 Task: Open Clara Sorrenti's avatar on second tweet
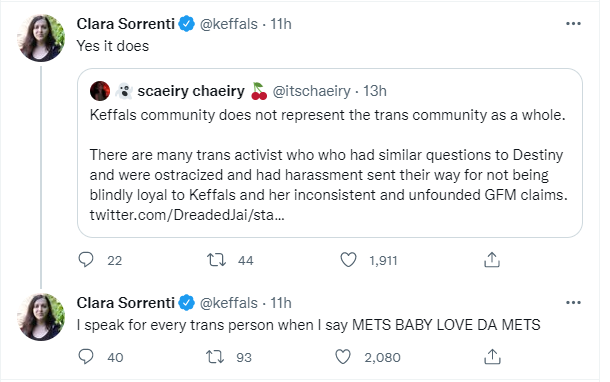tap(41, 317)
